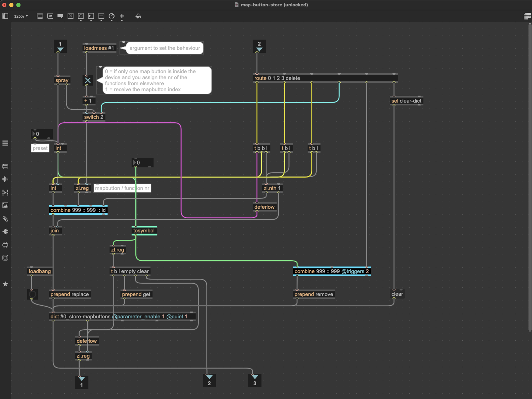The width and height of the screenshot is (532, 399).
Task: Open the Format paint bucket palette
Action: [x=138, y=16]
